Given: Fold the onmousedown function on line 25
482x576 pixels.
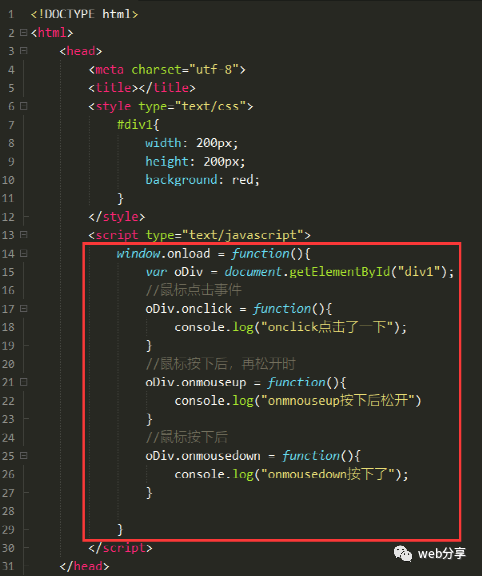Looking at the screenshot, I should point(24,456).
